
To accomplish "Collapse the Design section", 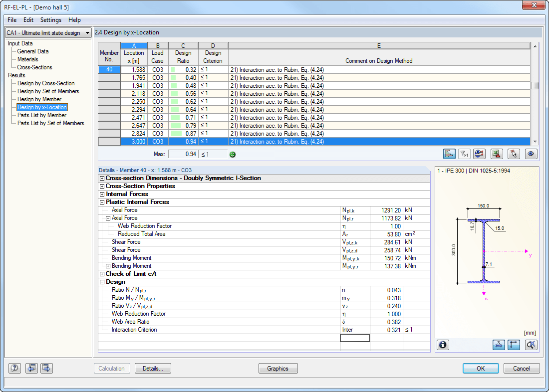I will [x=102, y=282].
